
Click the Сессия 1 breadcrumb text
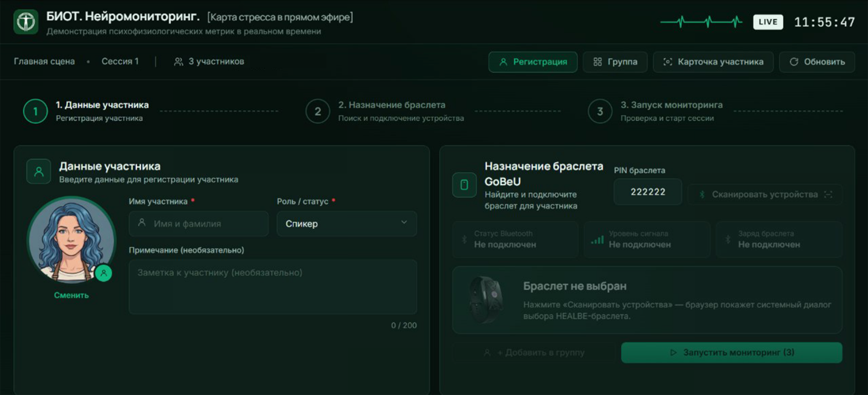(x=120, y=62)
